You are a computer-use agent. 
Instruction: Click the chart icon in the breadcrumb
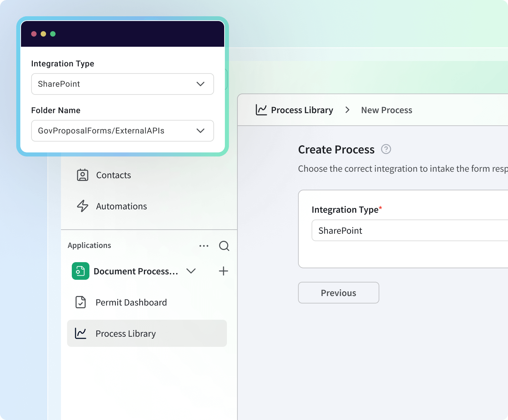point(261,110)
